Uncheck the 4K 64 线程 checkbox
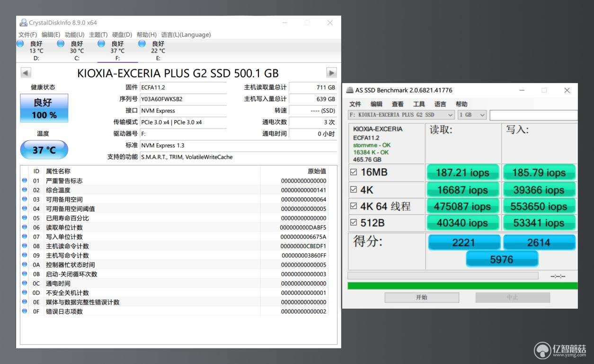Screen dimensions: 594x364 pos(354,206)
